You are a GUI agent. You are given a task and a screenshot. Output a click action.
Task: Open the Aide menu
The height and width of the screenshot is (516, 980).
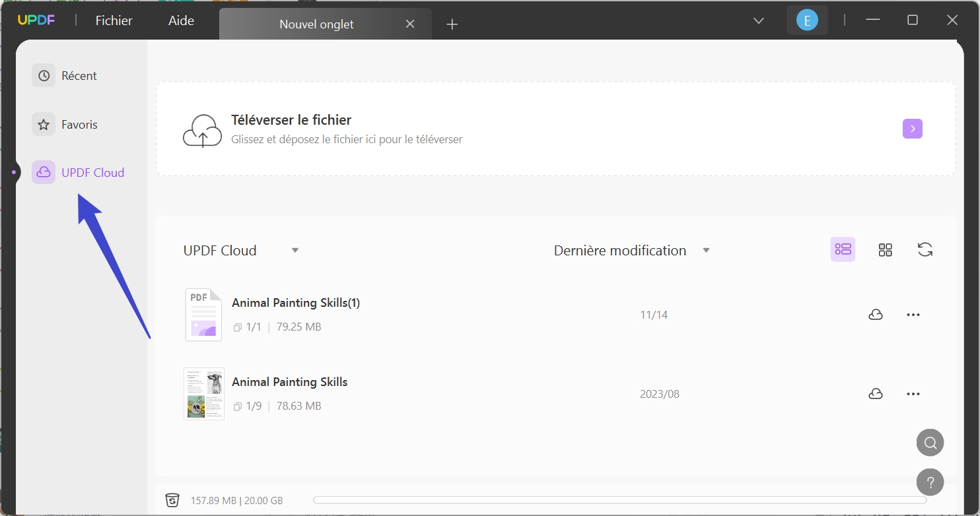[181, 20]
